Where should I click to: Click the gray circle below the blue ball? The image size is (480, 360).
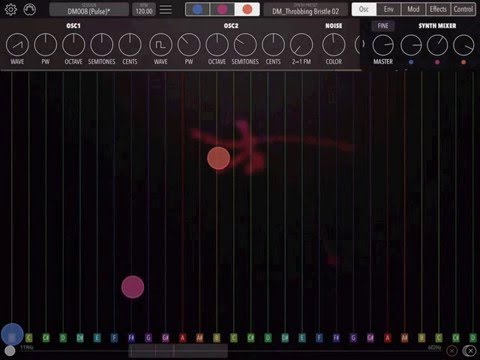click(10, 351)
